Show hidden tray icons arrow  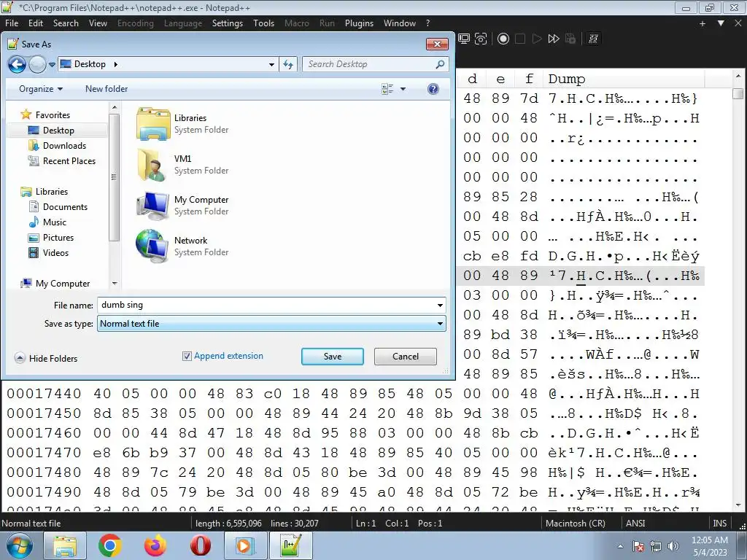[620, 547]
